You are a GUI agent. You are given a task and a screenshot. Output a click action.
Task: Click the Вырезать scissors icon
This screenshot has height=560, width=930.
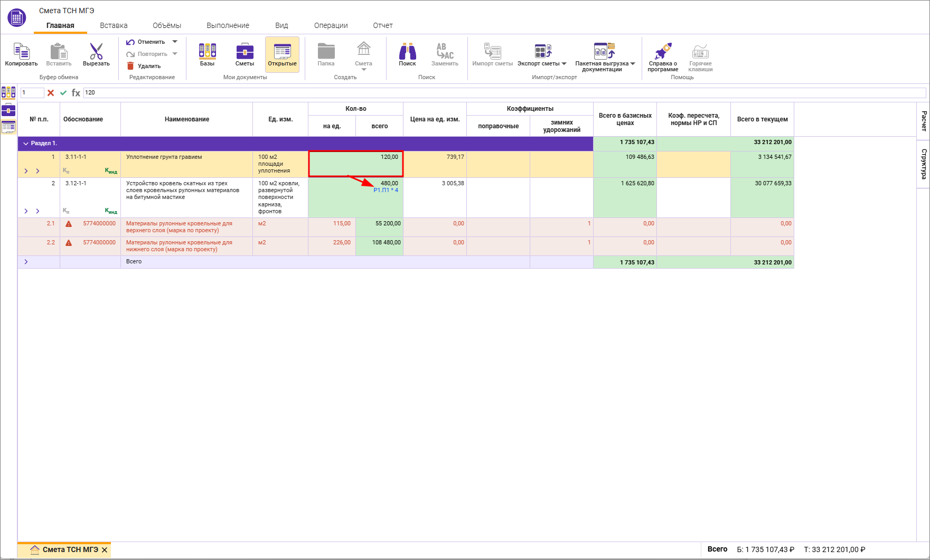click(x=96, y=52)
